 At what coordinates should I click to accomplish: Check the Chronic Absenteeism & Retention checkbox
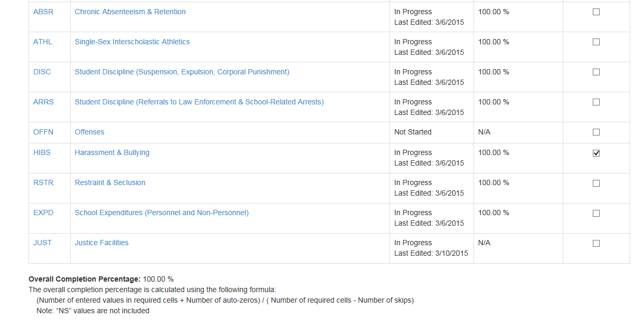pyautogui.click(x=596, y=12)
